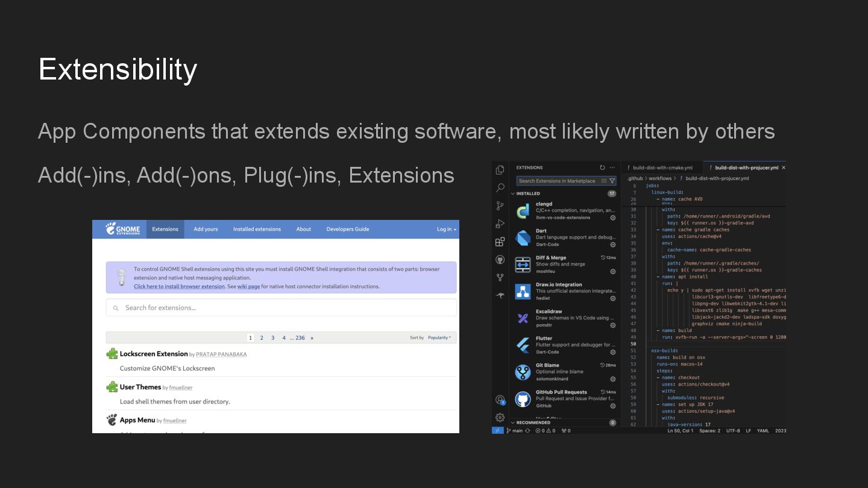Open Extensions panel more actions menu
The image size is (868, 488).
pyautogui.click(x=612, y=167)
